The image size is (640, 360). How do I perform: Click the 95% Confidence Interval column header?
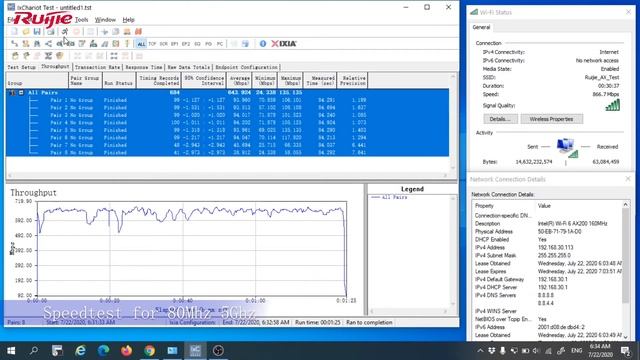click(x=204, y=80)
